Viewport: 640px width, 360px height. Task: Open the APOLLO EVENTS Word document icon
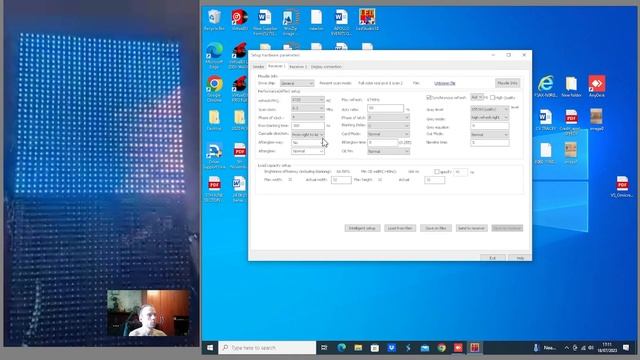[341, 22]
